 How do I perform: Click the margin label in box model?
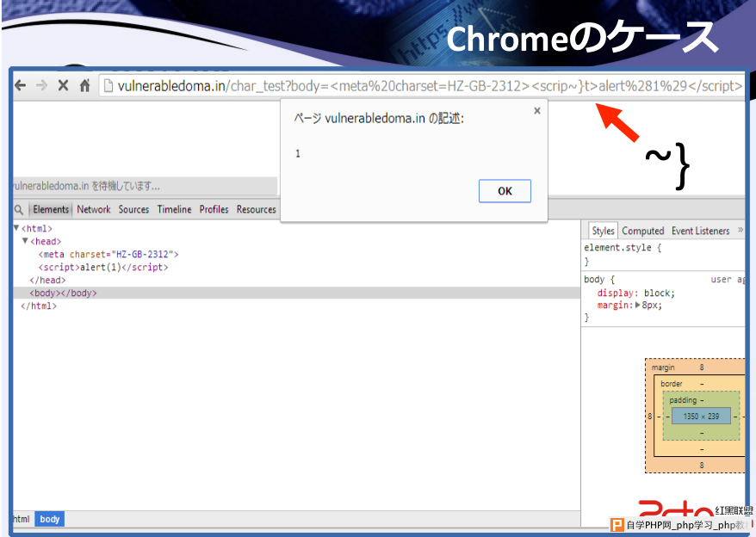point(663,367)
